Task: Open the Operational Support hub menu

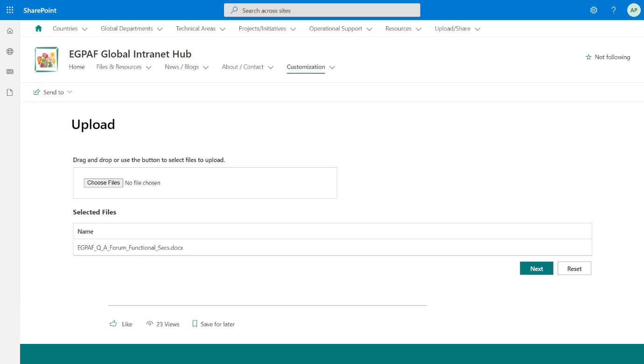Action: 336,29
